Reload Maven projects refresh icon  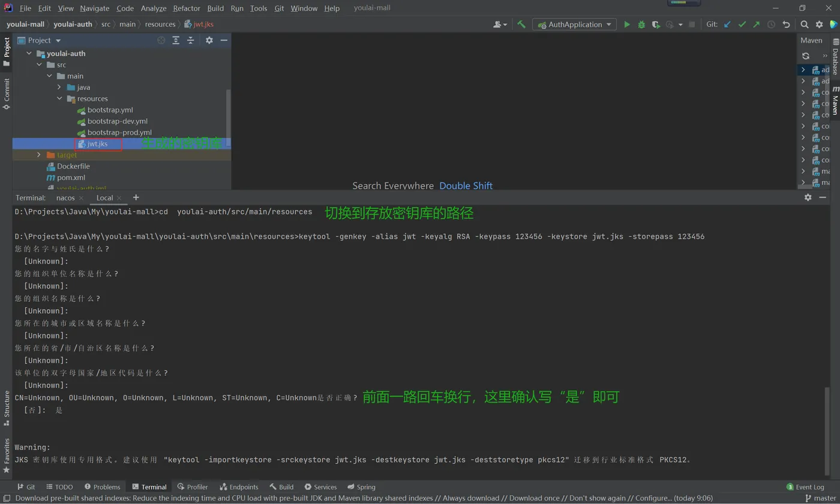click(x=806, y=56)
